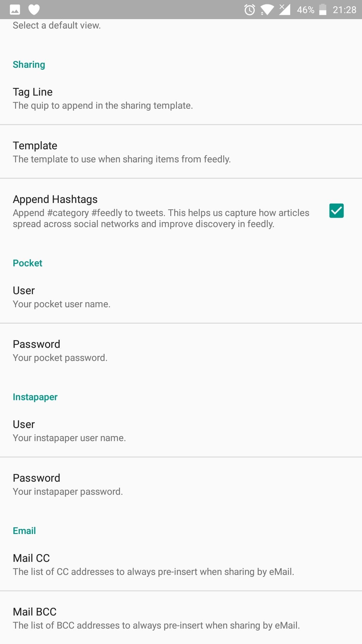Tap the battery status icon
This screenshot has height=644, width=362.
323,10
